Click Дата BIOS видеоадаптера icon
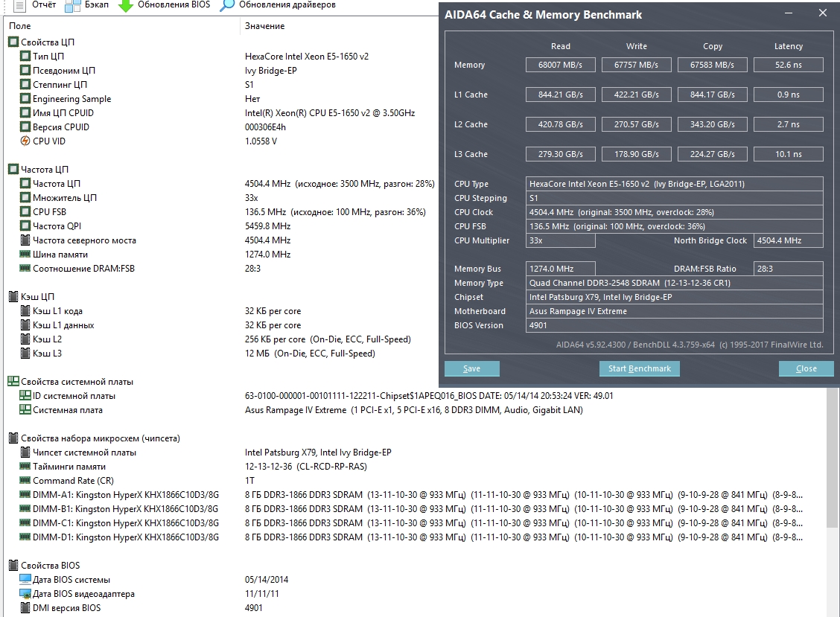840x617 pixels. click(x=25, y=593)
